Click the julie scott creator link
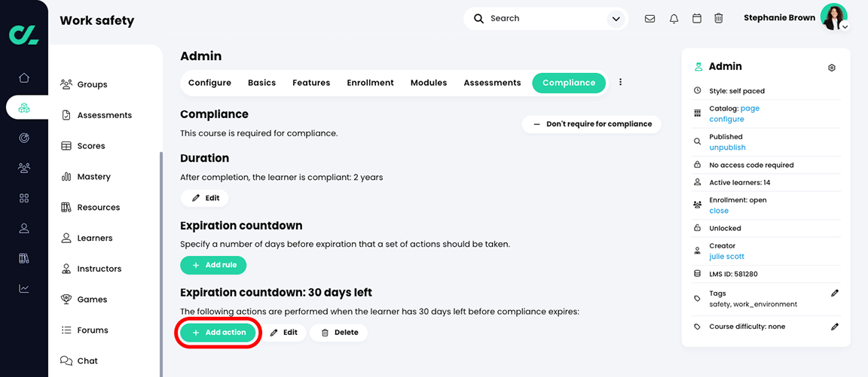The height and width of the screenshot is (377, 868). pos(727,257)
